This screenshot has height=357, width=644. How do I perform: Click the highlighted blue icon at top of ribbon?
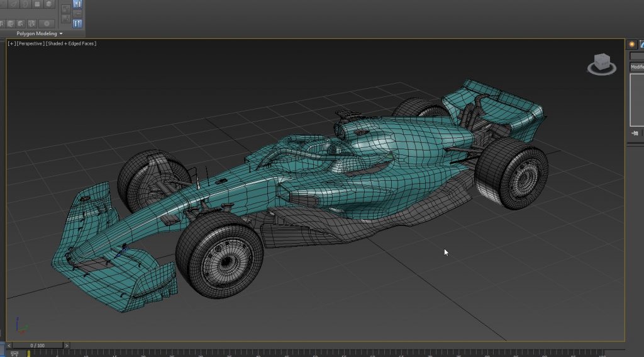click(x=78, y=4)
